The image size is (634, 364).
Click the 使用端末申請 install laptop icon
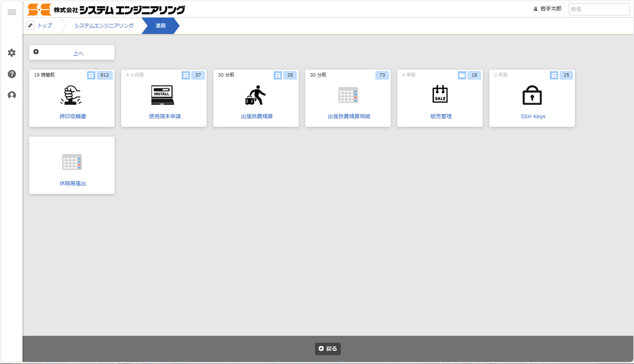tap(163, 95)
